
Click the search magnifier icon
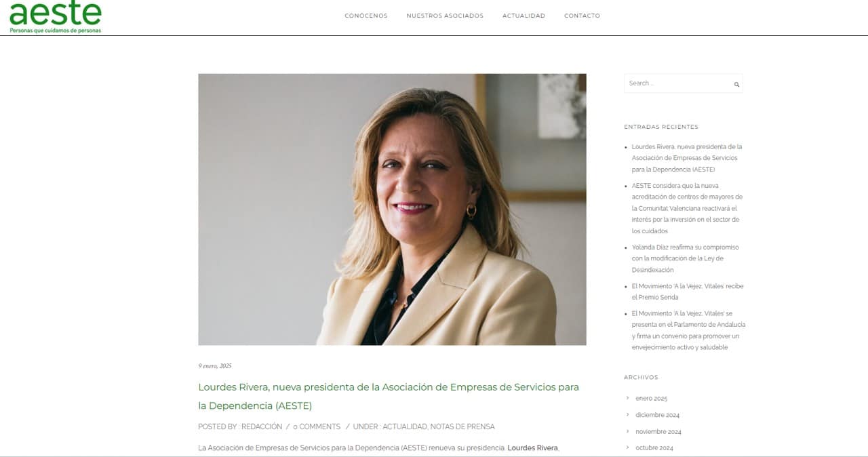pos(736,85)
